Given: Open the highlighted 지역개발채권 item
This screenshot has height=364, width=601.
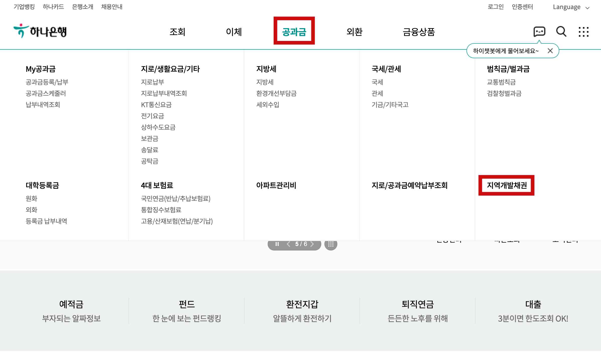Looking at the screenshot, I should point(506,186).
